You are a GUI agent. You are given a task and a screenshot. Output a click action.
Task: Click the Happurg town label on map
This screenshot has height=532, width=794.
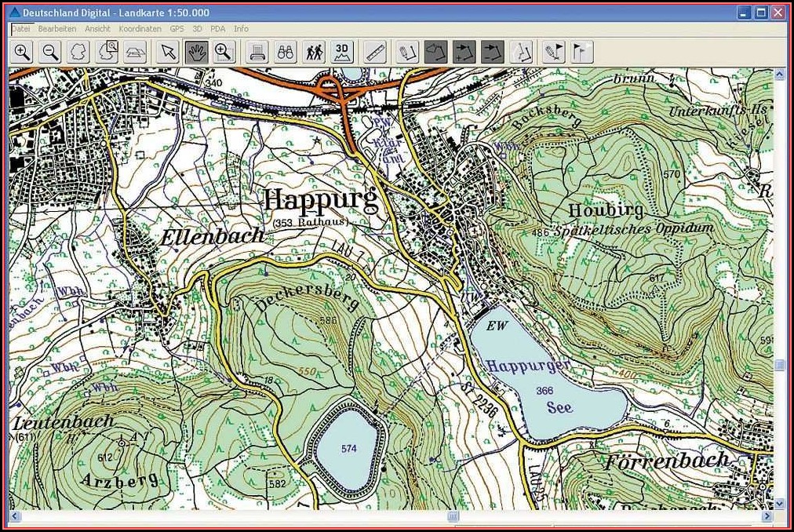[x=319, y=199]
